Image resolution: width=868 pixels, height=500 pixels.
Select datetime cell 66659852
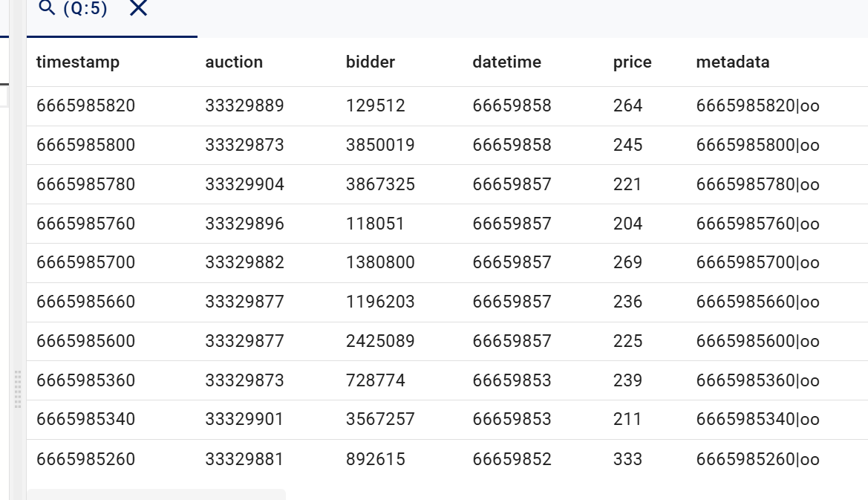tap(512, 460)
